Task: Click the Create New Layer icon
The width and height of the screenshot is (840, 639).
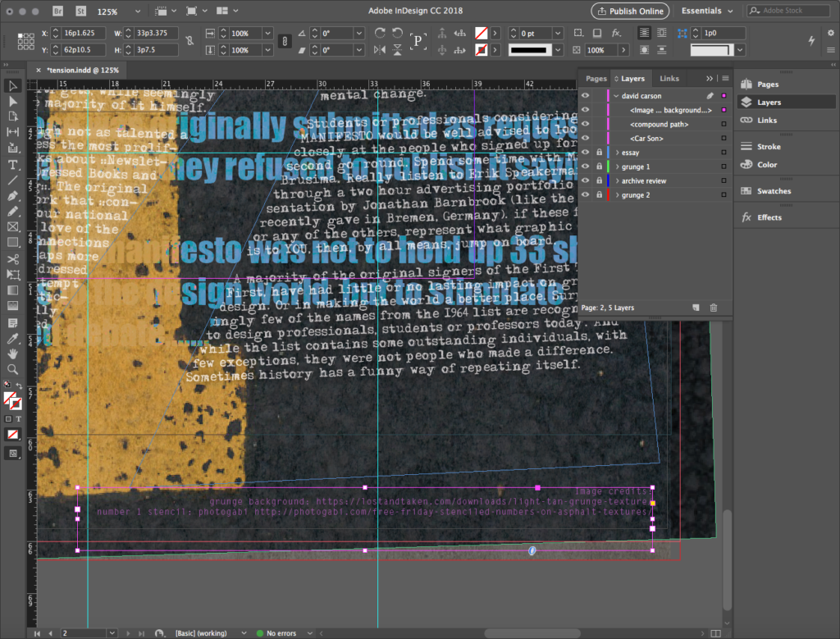Action: (696, 308)
